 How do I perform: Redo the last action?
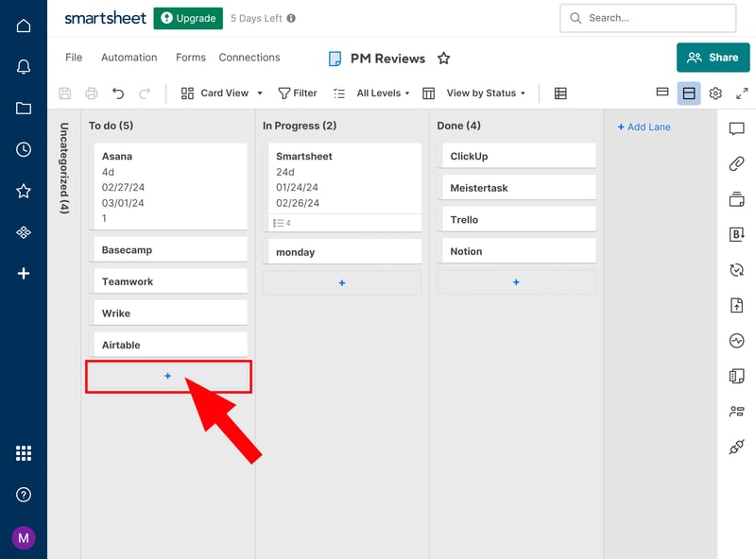coord(145,93)
